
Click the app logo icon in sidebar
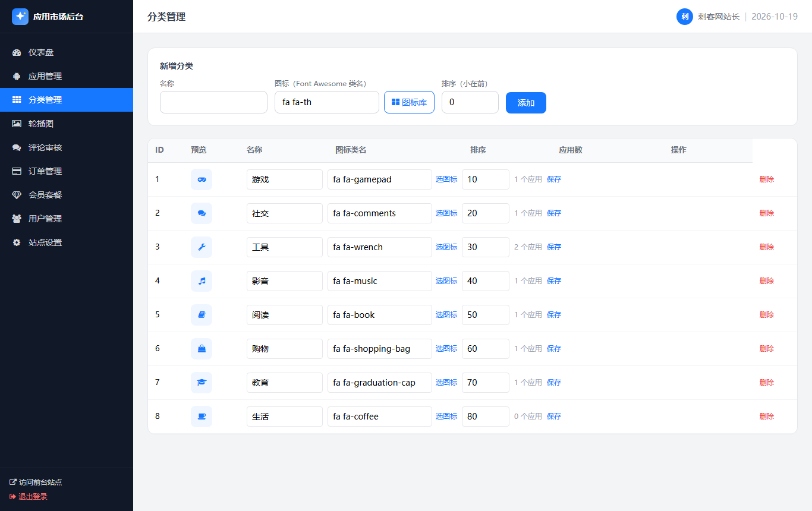click(x=20, y=17)
